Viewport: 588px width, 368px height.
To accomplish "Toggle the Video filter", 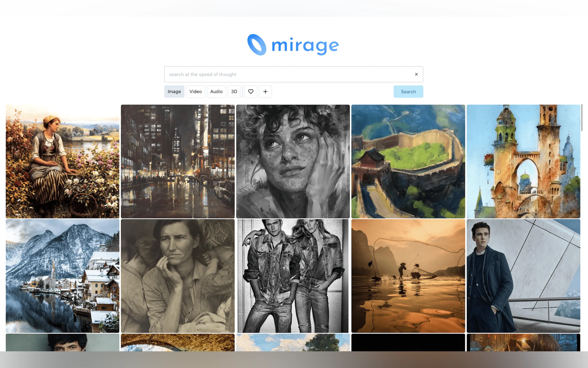I will pos(195,92).
